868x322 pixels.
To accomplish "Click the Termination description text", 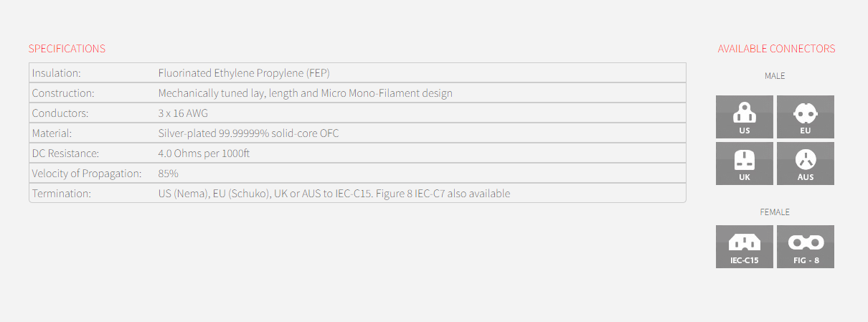I will (x=334, y=194).
